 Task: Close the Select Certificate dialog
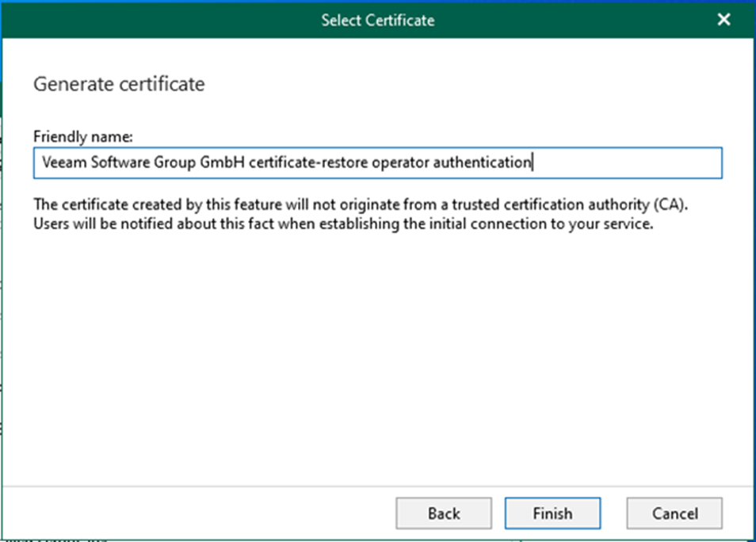coord(724,20)
